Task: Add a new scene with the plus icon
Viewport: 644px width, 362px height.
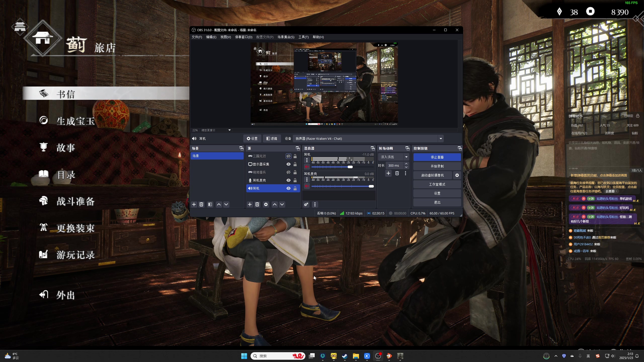Action: pyautogui.click(x=194, y=204)
